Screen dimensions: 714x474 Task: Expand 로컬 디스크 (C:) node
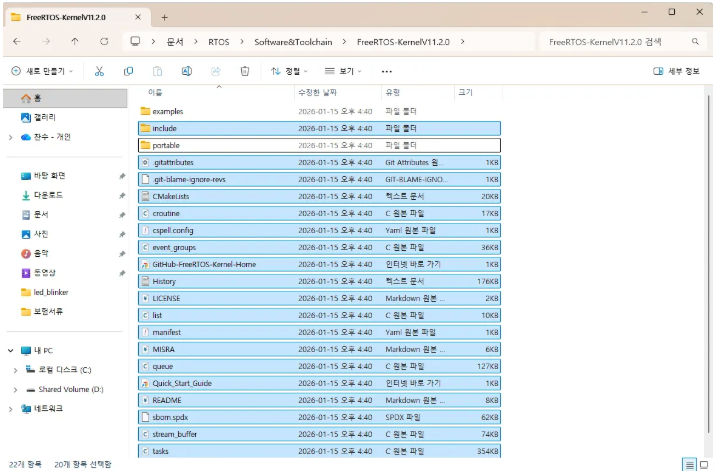pos(15,370)
